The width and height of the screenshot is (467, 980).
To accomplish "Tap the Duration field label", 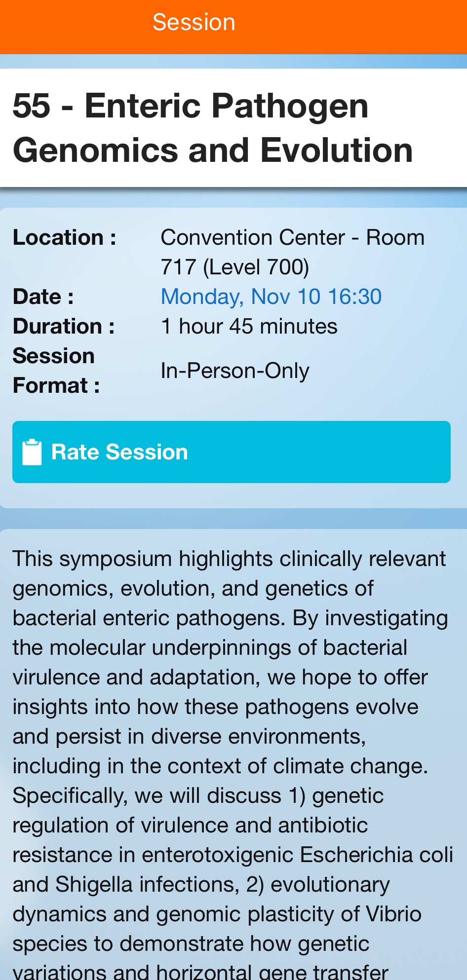I will [64, 327].
